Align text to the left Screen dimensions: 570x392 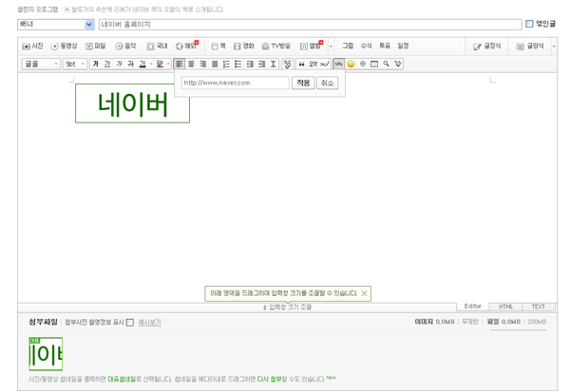(180, 64)
